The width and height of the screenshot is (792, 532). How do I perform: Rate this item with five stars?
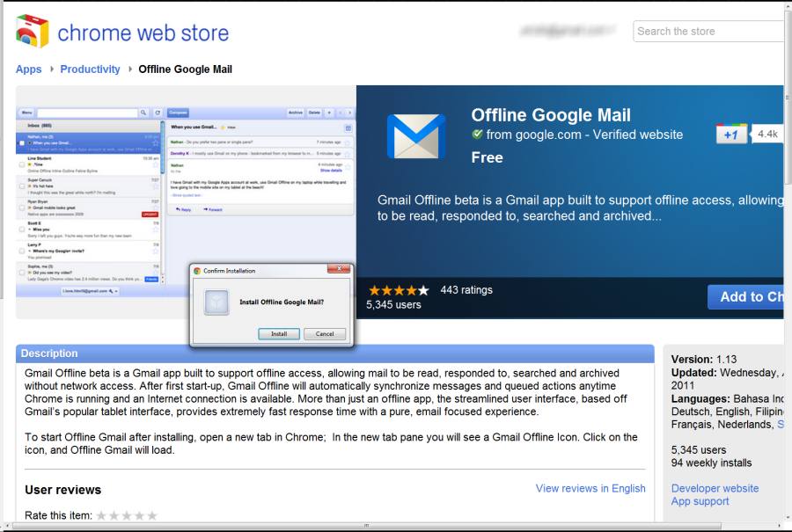152,515
